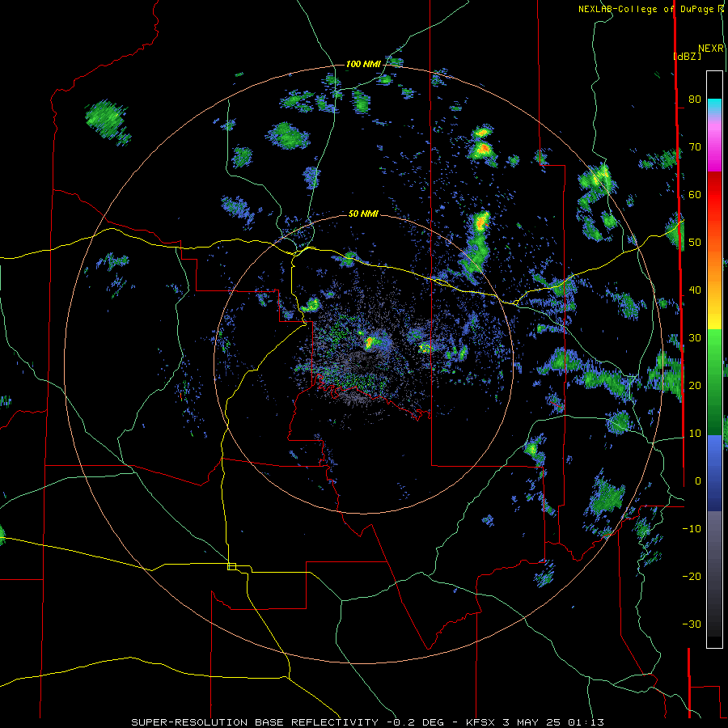Viewport: 728px width, 728px height.
Task: Click the 'NEXR' label above color bar
Action: tap(711, 49)
